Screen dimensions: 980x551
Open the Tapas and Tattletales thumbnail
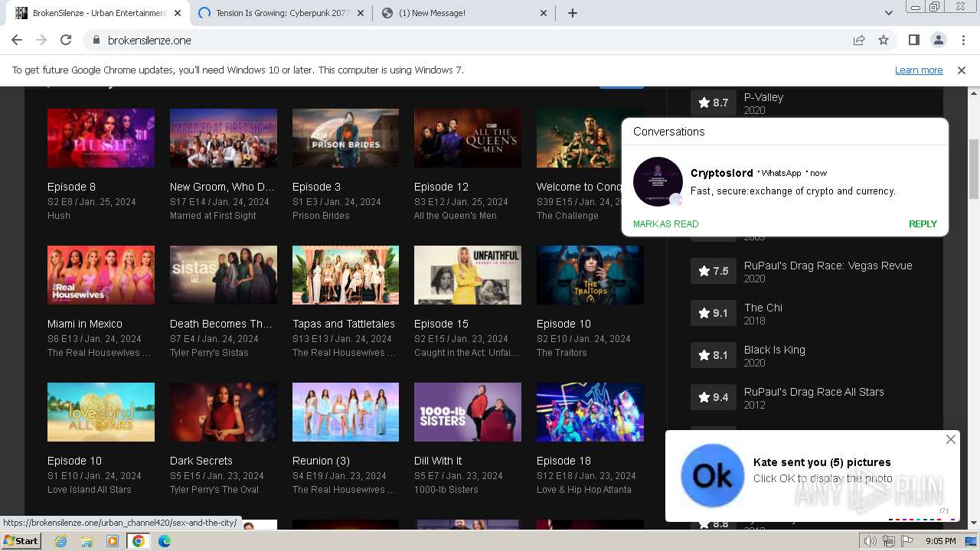(345, 275)
